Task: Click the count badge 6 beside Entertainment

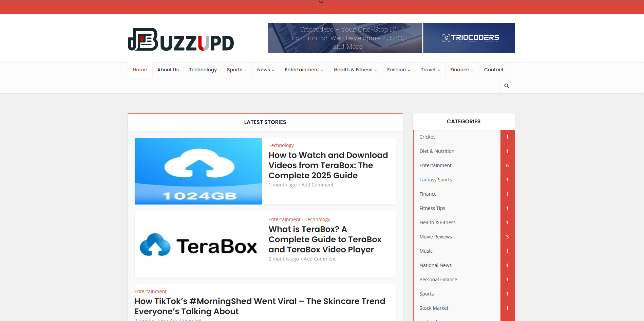Action: click(507, 165)
